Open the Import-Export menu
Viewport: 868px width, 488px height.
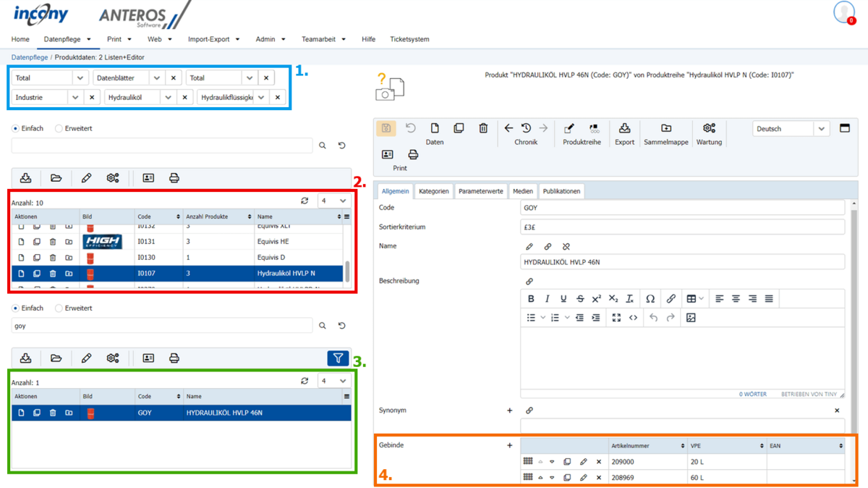tap(213, 39)
